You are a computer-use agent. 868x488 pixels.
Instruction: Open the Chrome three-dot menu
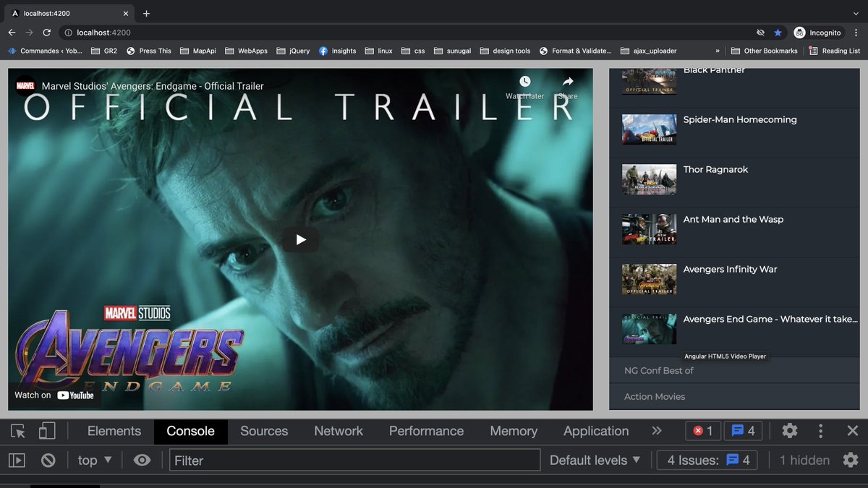[x=856, y=33]
